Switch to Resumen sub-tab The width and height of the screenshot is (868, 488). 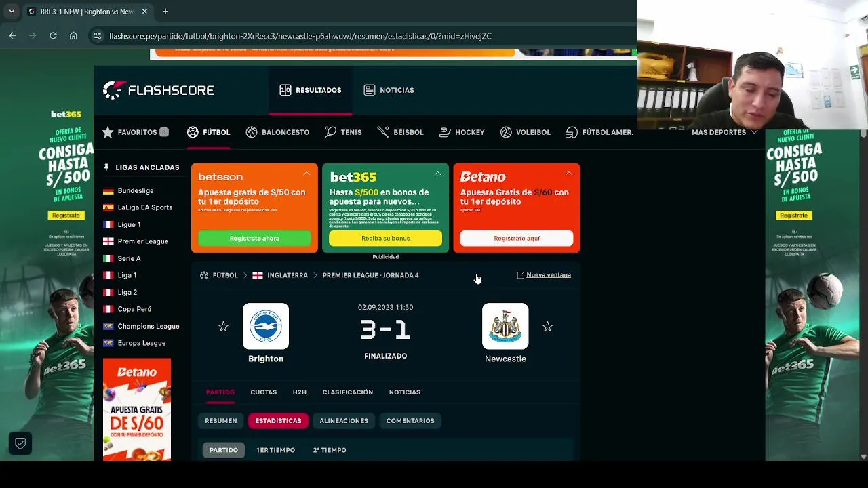221,421
